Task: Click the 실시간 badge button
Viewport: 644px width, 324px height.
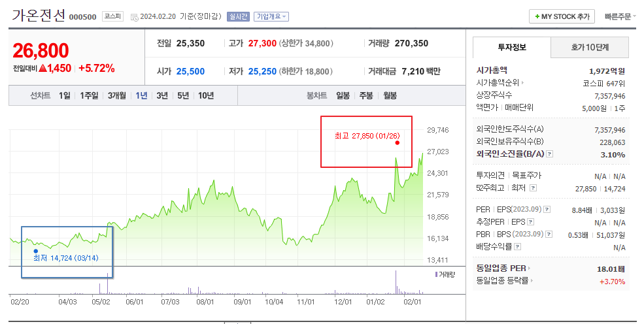Action: [238, 16]
